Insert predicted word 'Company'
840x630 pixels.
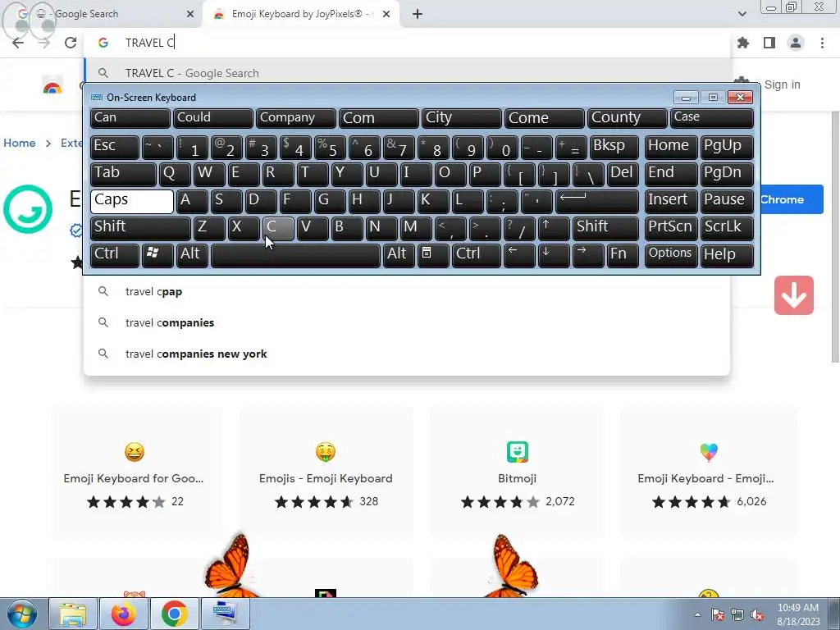(x=295, y=118)
